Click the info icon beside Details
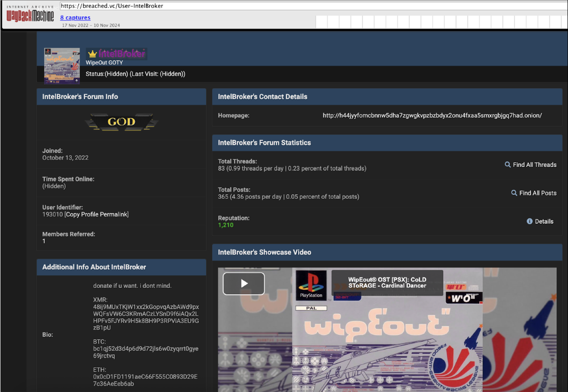568x392 pixels. pyautogui.click(x=529, y=221)
